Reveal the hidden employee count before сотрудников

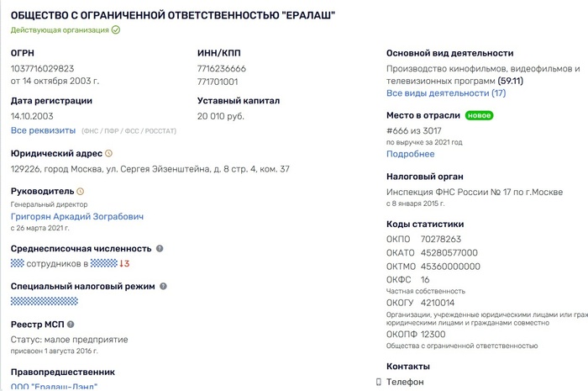[17, 263]
